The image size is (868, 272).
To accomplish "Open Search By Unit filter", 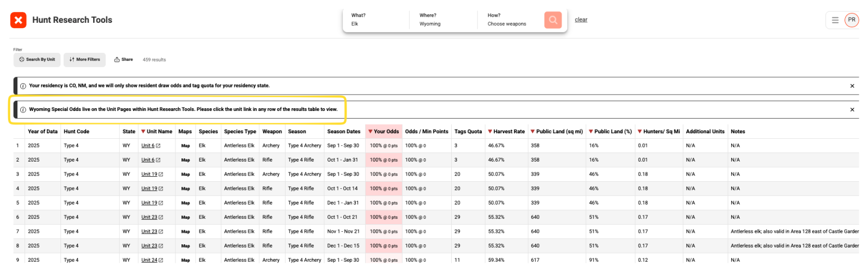I will tap(37, 60).
